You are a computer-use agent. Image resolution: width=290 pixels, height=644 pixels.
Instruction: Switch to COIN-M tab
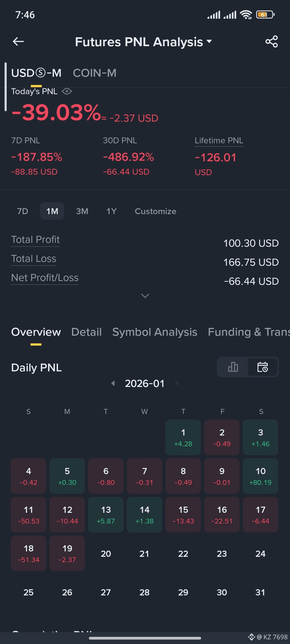(95, 73)
